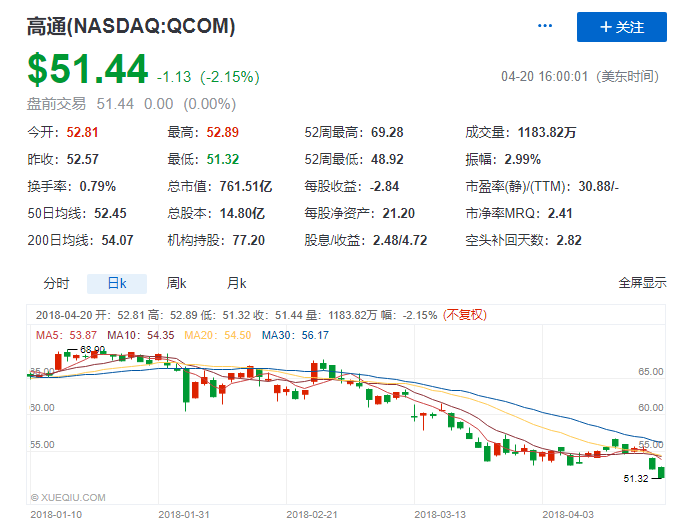Screen dimensions: 682x520
Task: Select the 周k chart tab
Action: point(176,283)
